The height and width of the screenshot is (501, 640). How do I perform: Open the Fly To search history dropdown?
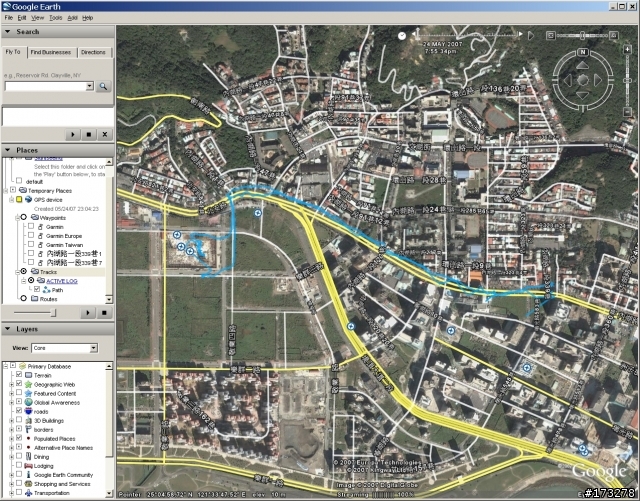tap(89, 86)
